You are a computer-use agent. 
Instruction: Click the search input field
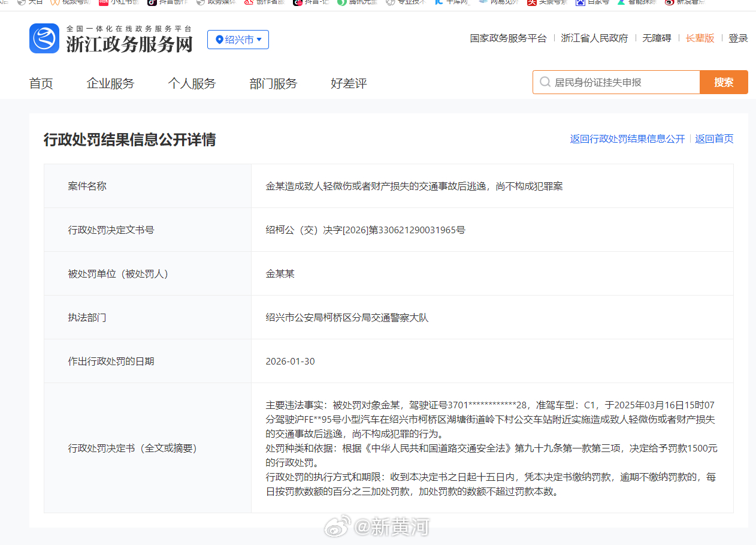617,82
